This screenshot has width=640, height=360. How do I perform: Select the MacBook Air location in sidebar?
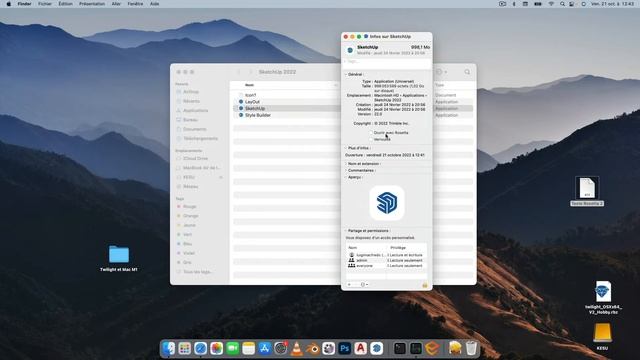(x=201, y=168)
